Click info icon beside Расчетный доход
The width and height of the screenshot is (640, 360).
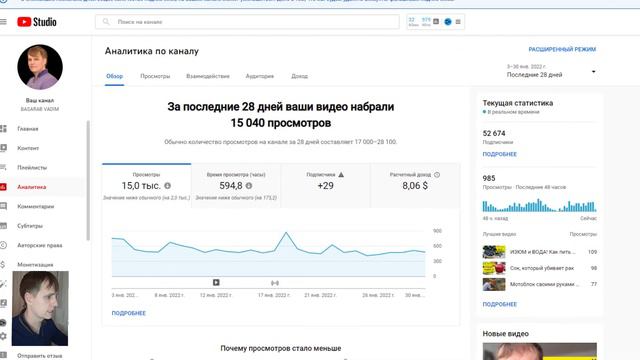click(x=437, y=175)
